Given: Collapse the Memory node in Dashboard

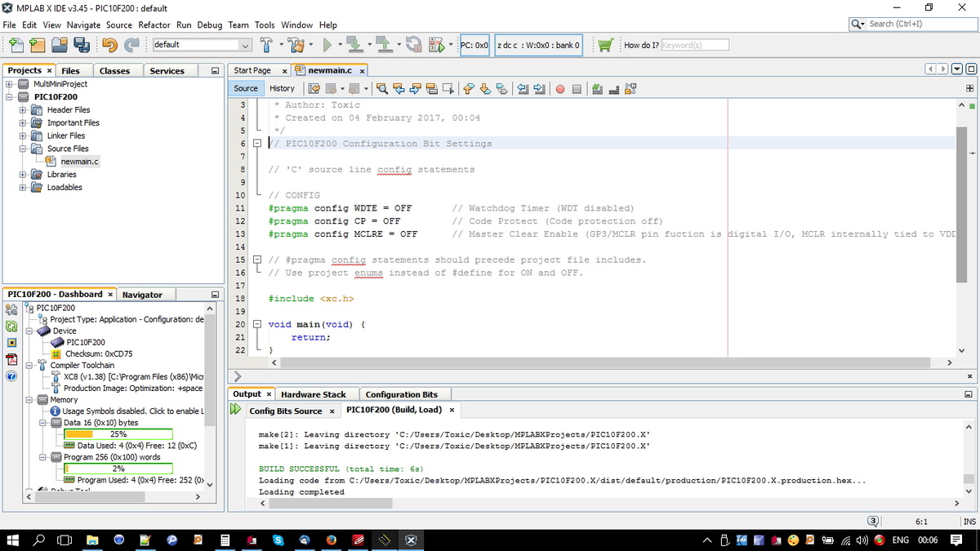Looking at the screenshot, I should point(30,400).
